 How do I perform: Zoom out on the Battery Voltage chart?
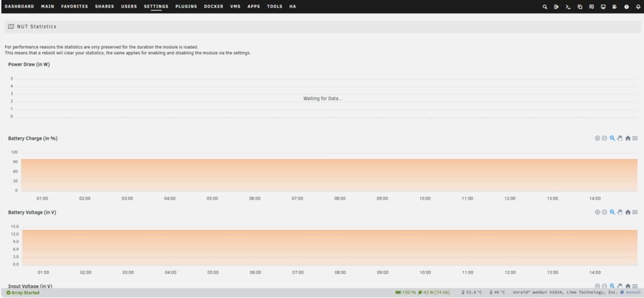[x=605, y=212]
